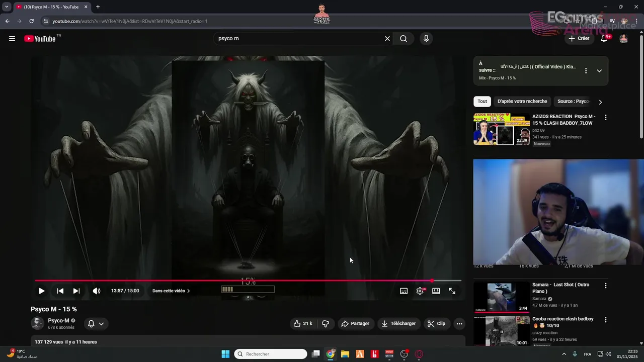Switch the FRA keyboard language indicator
Image resolution: width=644 pixels, height=362 pixels.
[588, 354]
